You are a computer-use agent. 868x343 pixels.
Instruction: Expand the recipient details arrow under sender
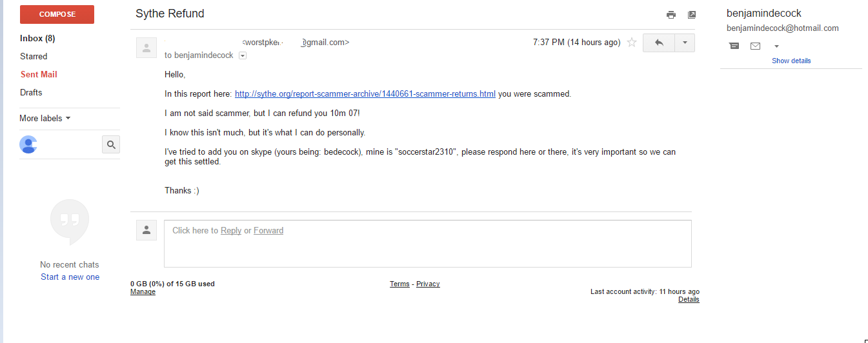tap(243, 56)
